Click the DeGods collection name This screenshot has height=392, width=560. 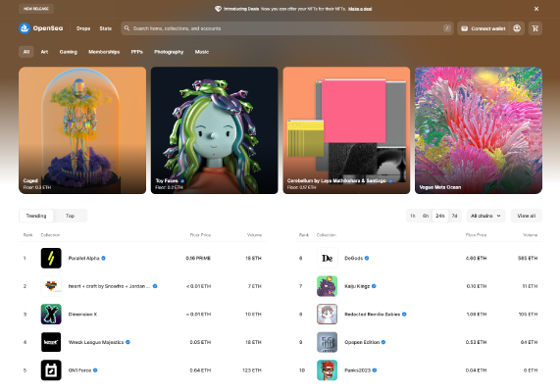coord(354,258)
